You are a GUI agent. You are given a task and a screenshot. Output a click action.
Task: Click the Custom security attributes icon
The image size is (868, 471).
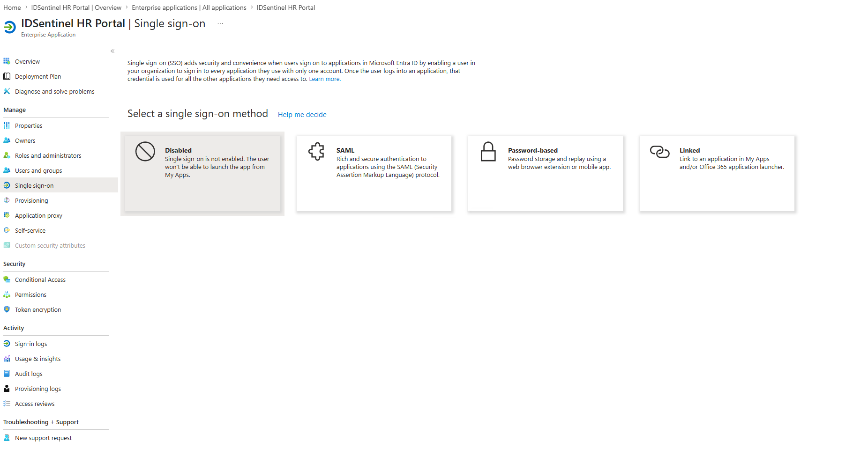[x=7, y=245]
